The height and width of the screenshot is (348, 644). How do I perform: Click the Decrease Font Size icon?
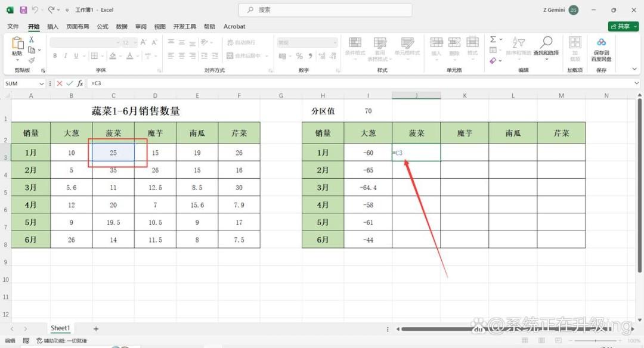click(154, 42)
